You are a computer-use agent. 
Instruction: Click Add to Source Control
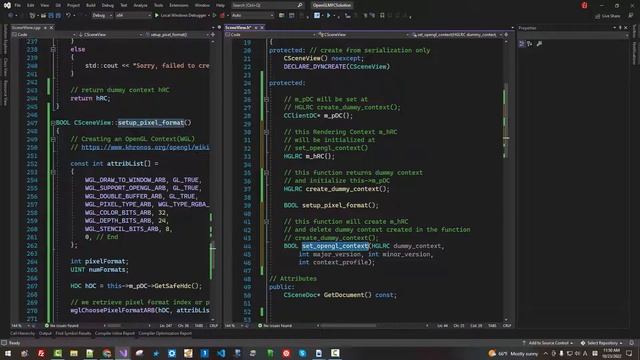tap(548, 343)
